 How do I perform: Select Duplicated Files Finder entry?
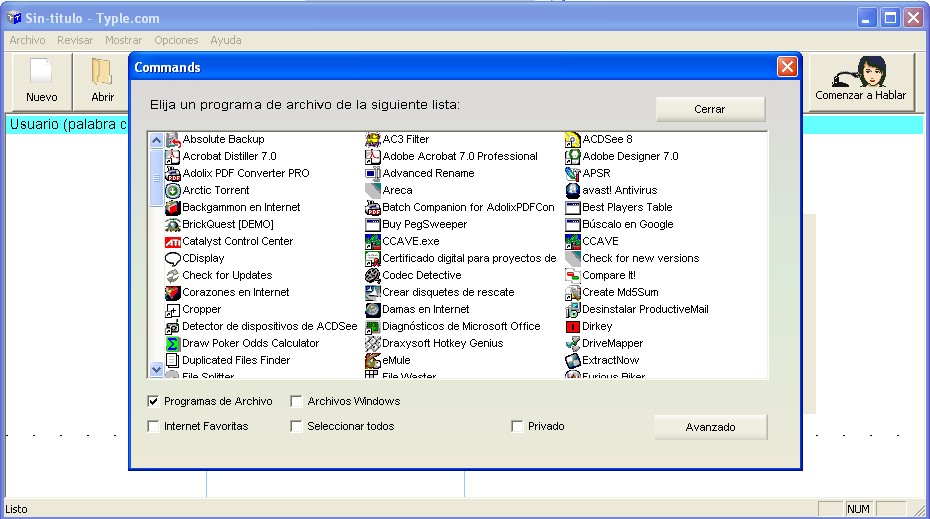[x=236, y=360]
